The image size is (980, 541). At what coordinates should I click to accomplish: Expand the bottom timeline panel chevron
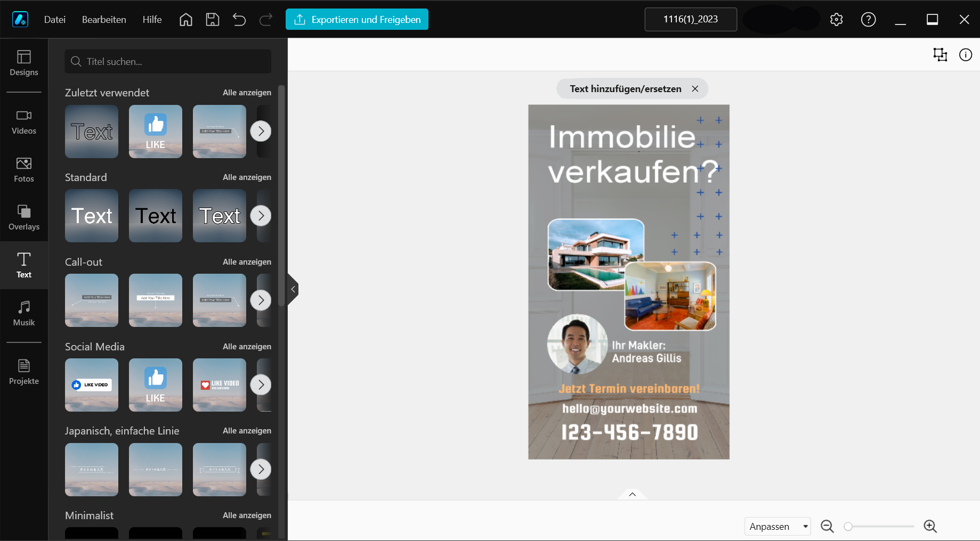pos(632,494)
